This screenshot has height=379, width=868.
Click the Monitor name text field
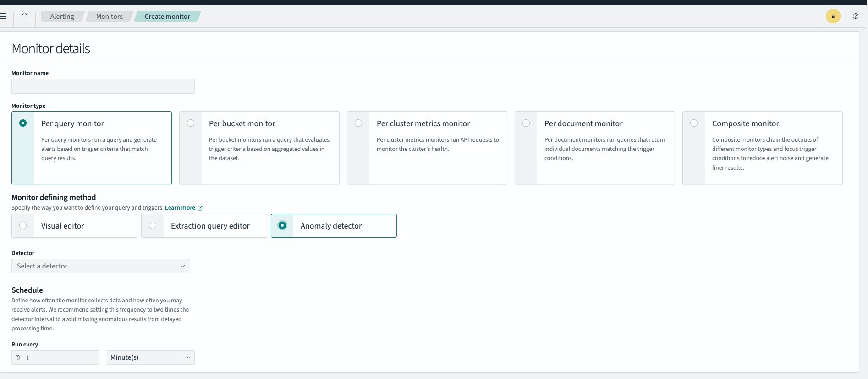(103, 86)
